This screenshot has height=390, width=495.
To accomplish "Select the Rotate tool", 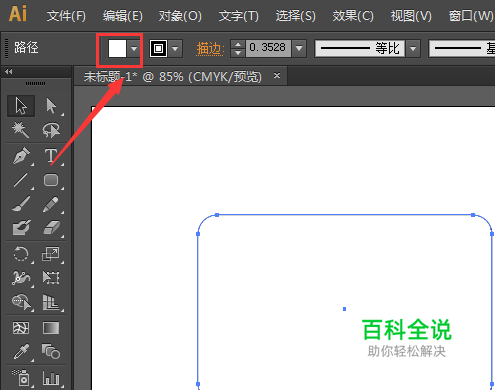I will click(21, 254).
